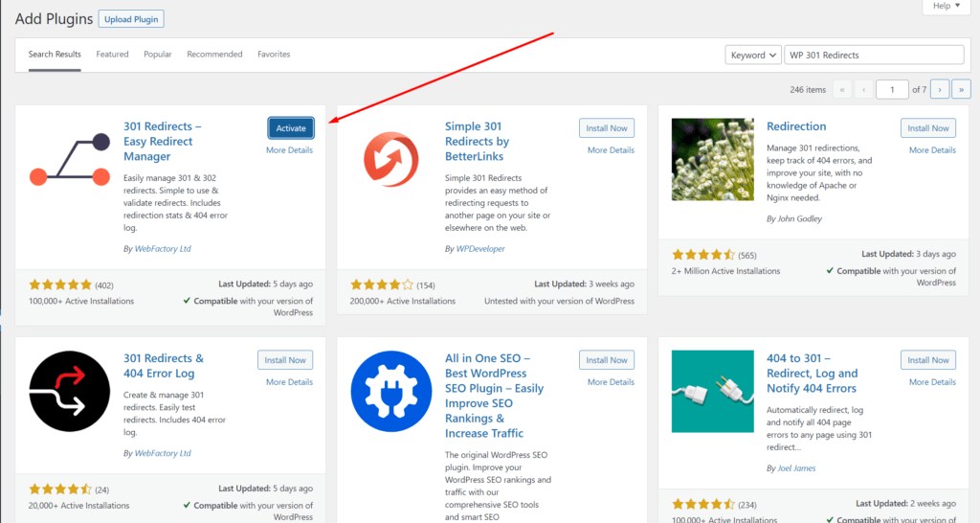The image size is (980, 523).
Task: Open More Details for 404 to 301 plugin
Action: coord(932,382)
